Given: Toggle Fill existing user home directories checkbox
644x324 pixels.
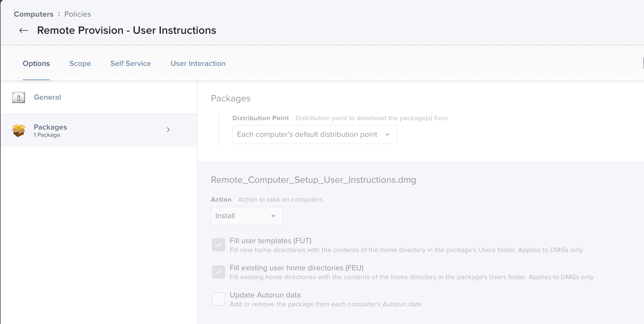Looking at the screenshot, I should pyautogui.click(x=218, y=272).
